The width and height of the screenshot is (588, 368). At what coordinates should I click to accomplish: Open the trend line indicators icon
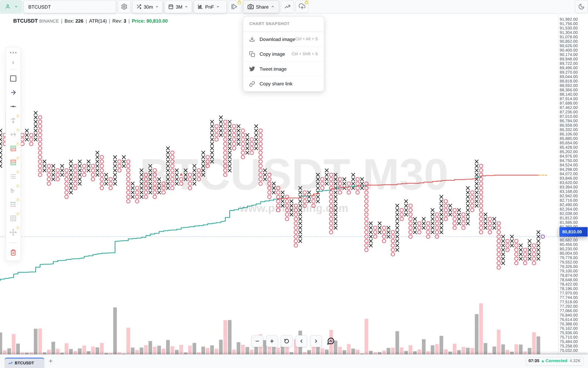tap(287, 7)
